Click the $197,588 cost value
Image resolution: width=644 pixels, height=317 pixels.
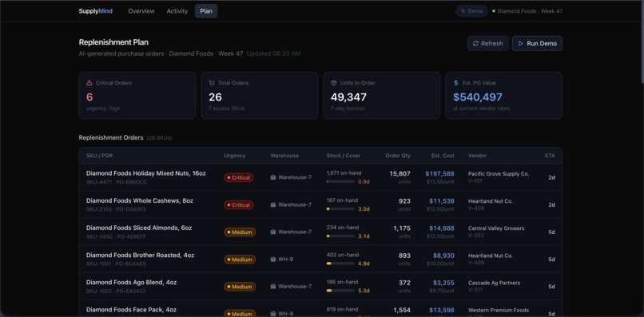point(440,174)
